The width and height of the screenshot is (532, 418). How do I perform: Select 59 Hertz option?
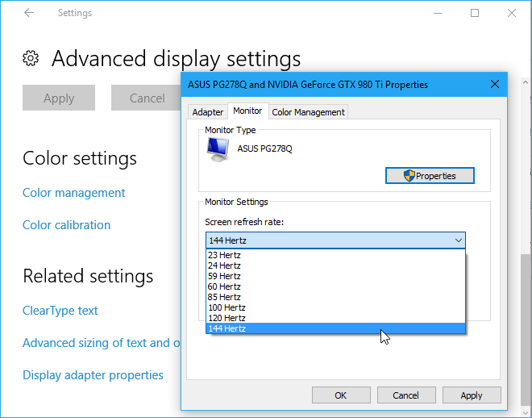(335, 276)
